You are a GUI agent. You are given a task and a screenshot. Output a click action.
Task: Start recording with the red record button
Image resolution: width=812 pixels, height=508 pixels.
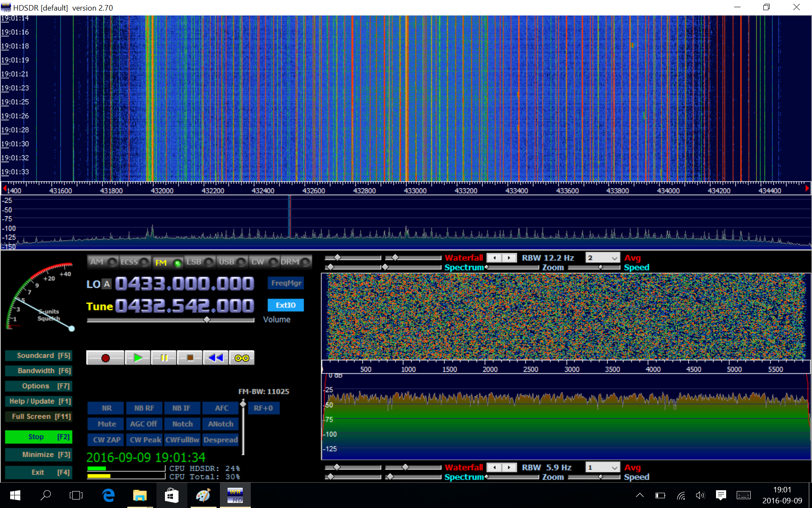click(x=105, y=358)
